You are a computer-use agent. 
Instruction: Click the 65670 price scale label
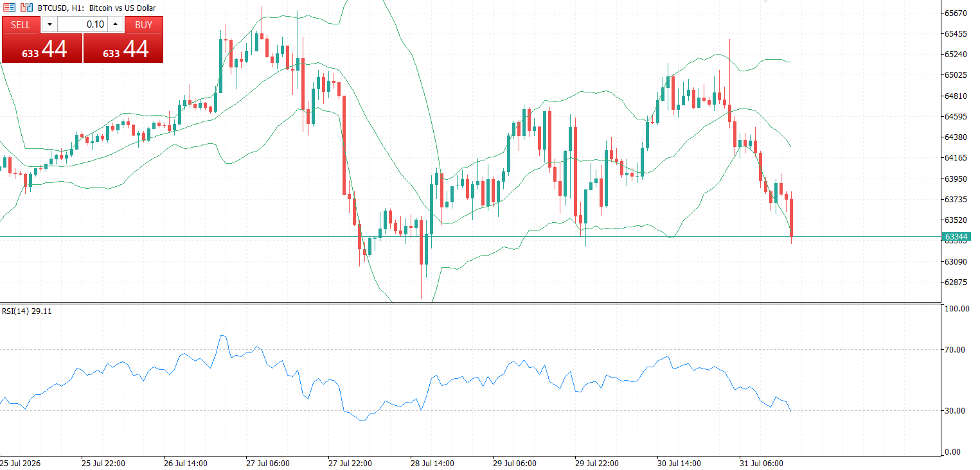pyautogui.click(x=957, y=13)
